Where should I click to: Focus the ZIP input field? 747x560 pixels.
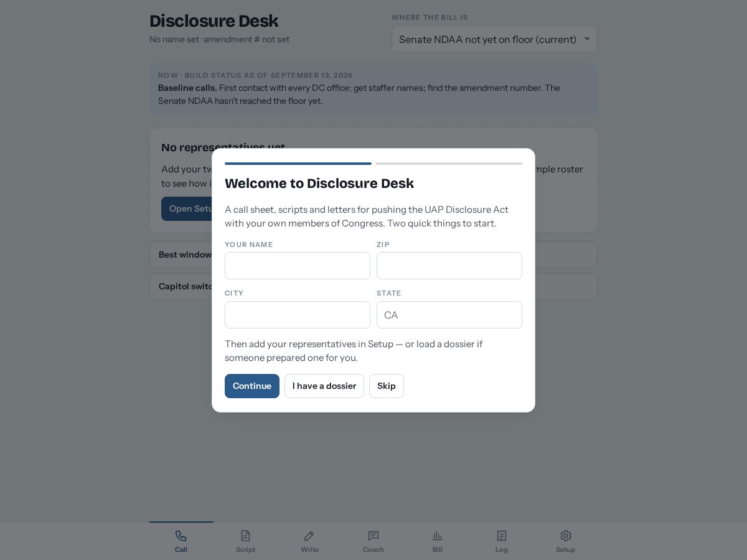(449, 266)
